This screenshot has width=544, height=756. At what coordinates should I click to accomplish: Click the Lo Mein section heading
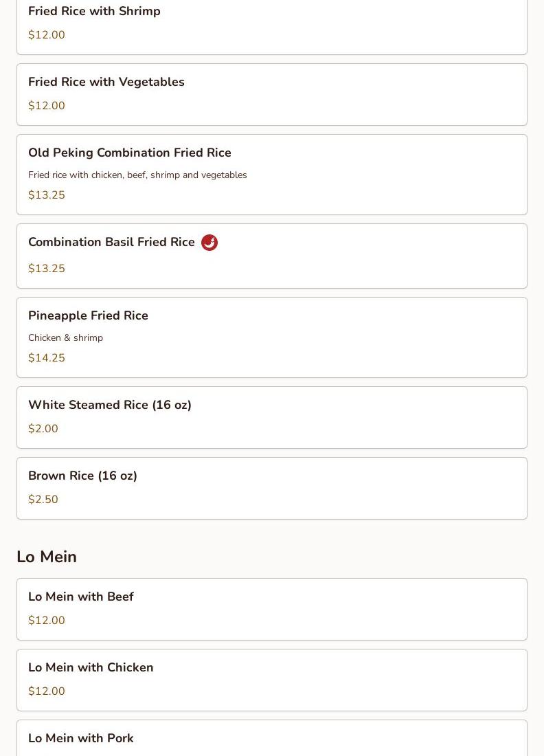coord(47,557)
